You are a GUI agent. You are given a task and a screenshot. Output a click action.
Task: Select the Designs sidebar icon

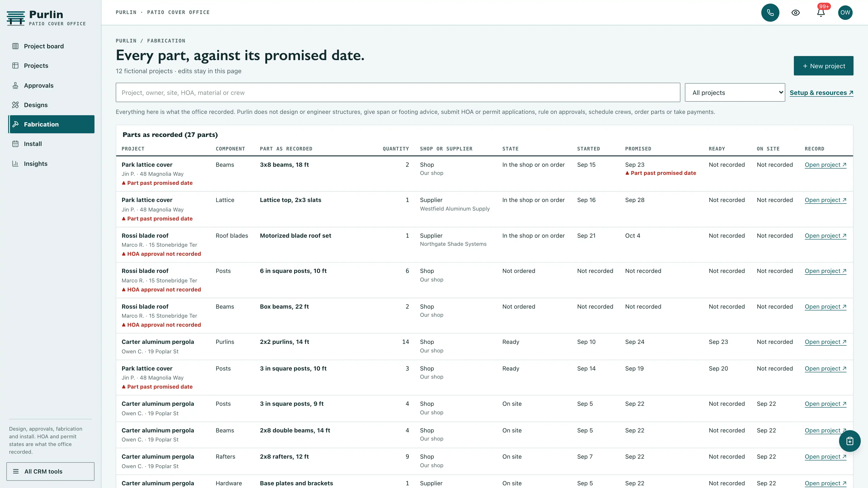tap(16, 105)
